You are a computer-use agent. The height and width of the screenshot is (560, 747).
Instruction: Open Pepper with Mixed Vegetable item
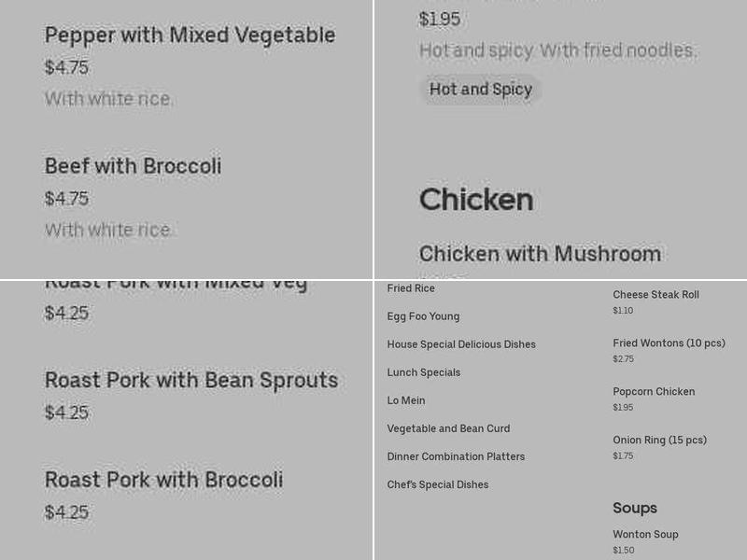pyautogui.click(x=190, y=35)
